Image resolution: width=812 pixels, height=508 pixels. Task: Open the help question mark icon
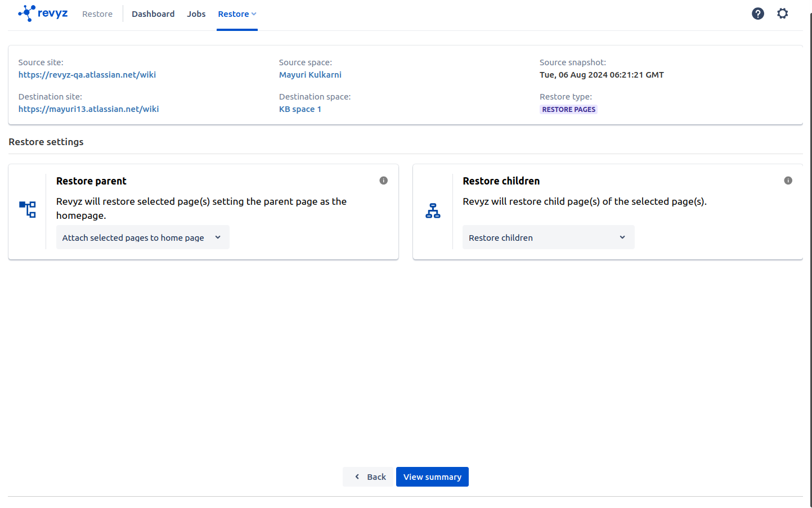pos(757,14)
